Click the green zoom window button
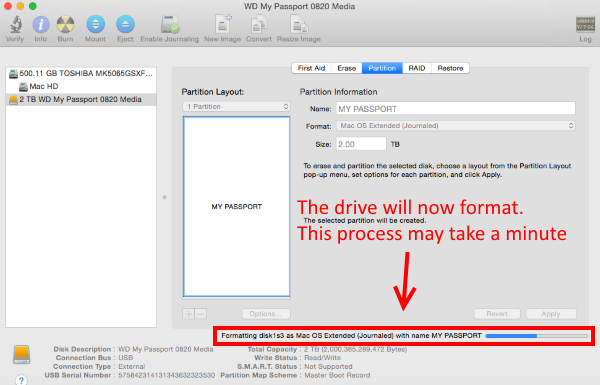This screenshot has width=600, height=385. coord(33,6)
